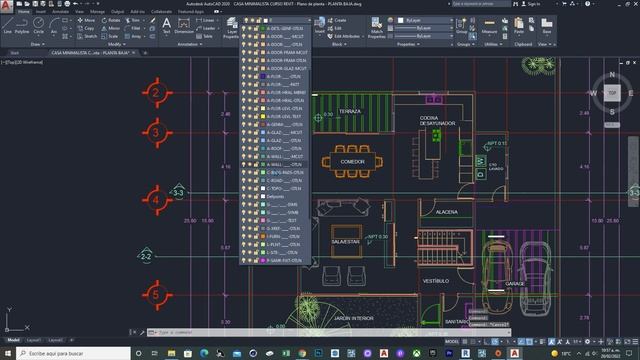This screenshot has height=360, width=640.
Task: Activate the Stretch command
Action: pyautogui.click(x=87, y=36)
